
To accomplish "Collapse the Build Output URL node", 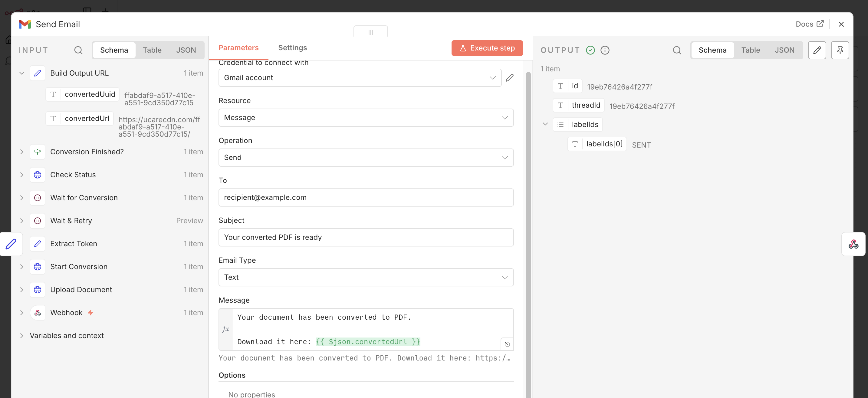I will [21, 73].
